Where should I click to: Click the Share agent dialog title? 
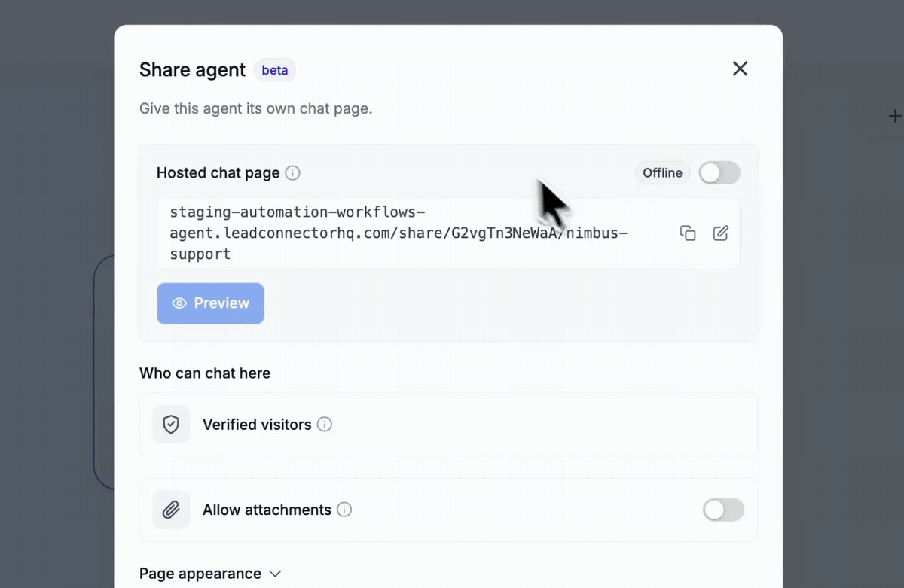(x=192, y=70)
